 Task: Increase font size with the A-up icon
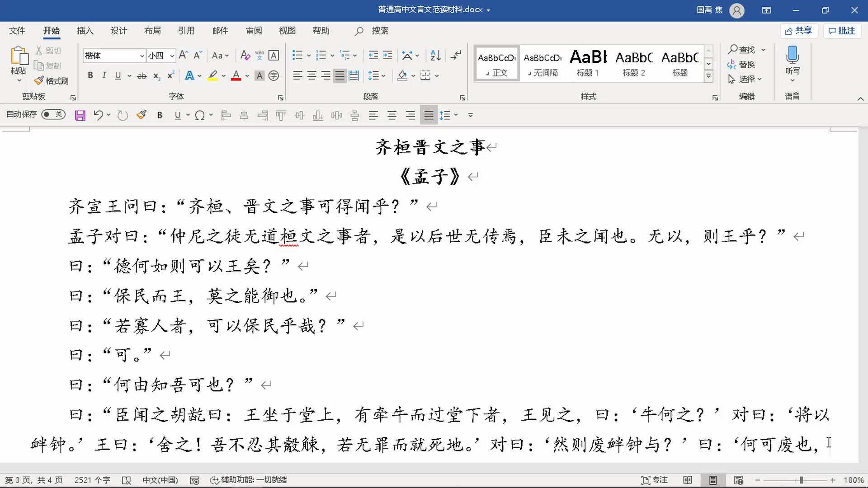click(x=183, y=55)
